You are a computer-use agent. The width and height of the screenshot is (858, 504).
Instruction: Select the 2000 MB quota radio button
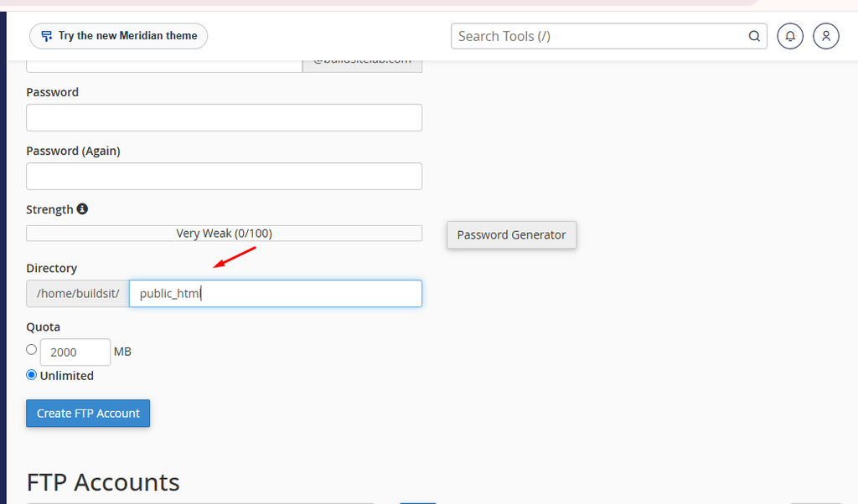(31, 349)
